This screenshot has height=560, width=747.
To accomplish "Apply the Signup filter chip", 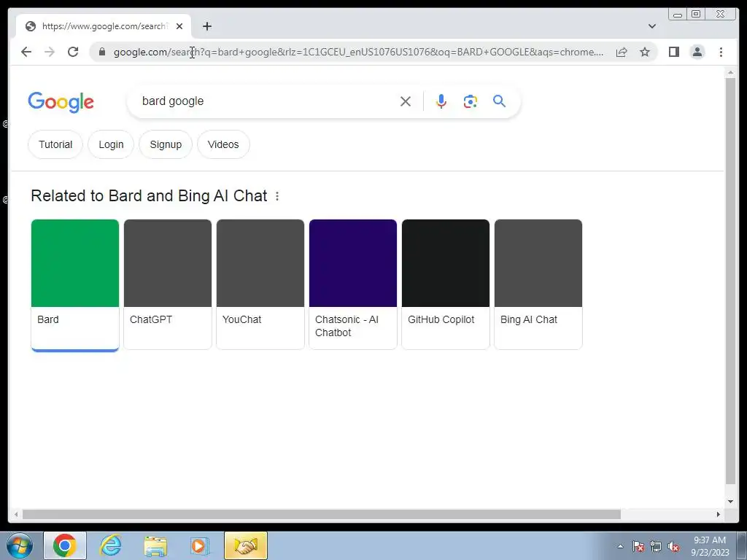I will [x=166, y=144].
